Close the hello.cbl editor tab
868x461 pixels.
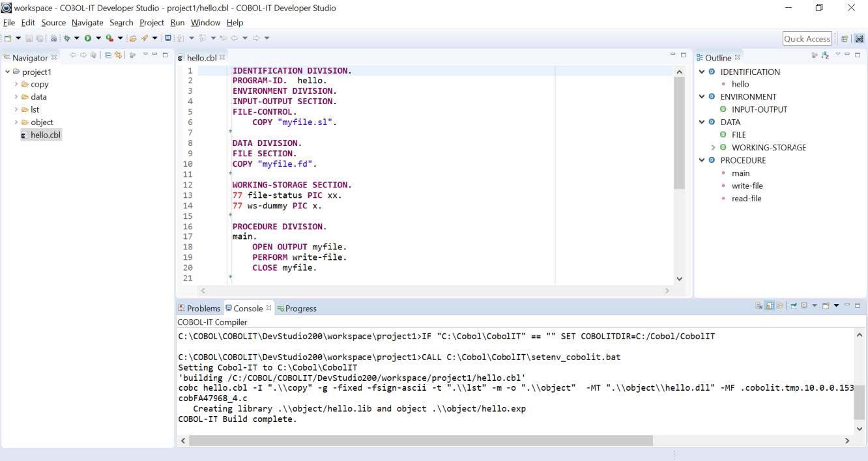coord(222,57)
